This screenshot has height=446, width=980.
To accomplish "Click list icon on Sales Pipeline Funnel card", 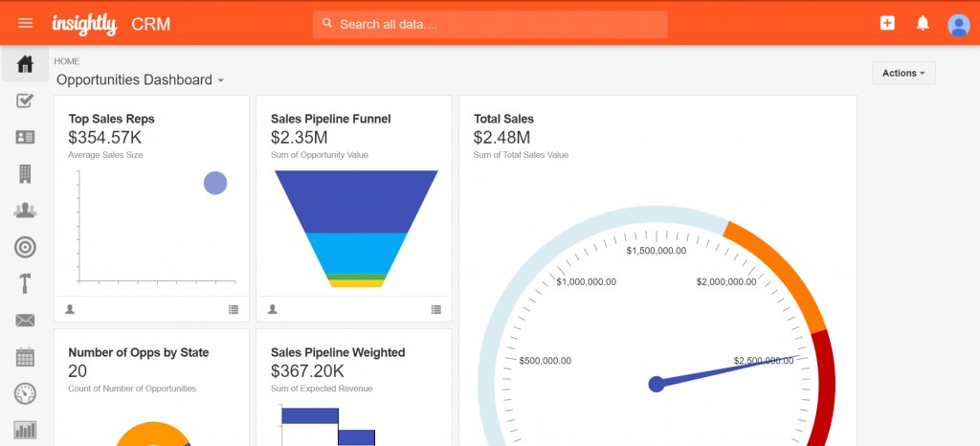I will tap(435, 309).
